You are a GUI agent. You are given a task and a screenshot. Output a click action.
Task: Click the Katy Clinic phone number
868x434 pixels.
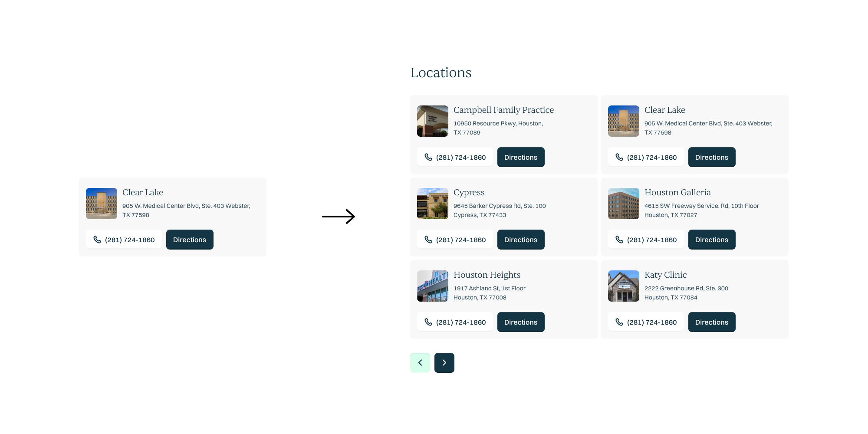(x=651, y=322)
